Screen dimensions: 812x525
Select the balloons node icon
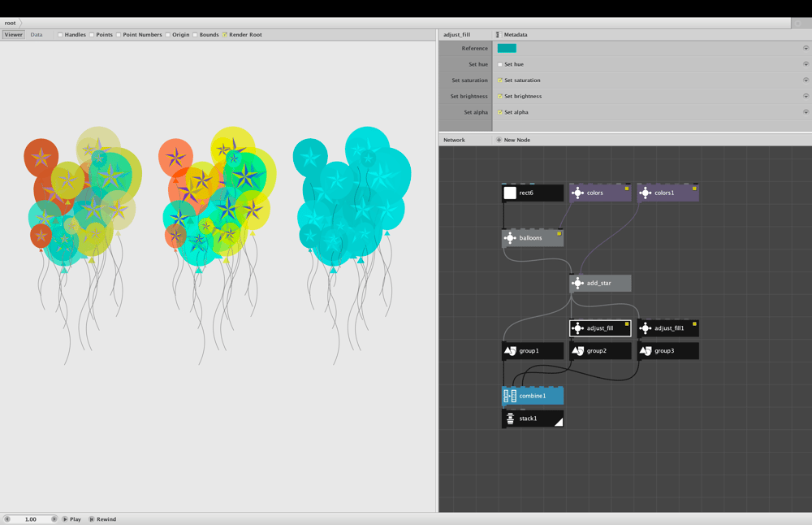[x=510, y=238]
